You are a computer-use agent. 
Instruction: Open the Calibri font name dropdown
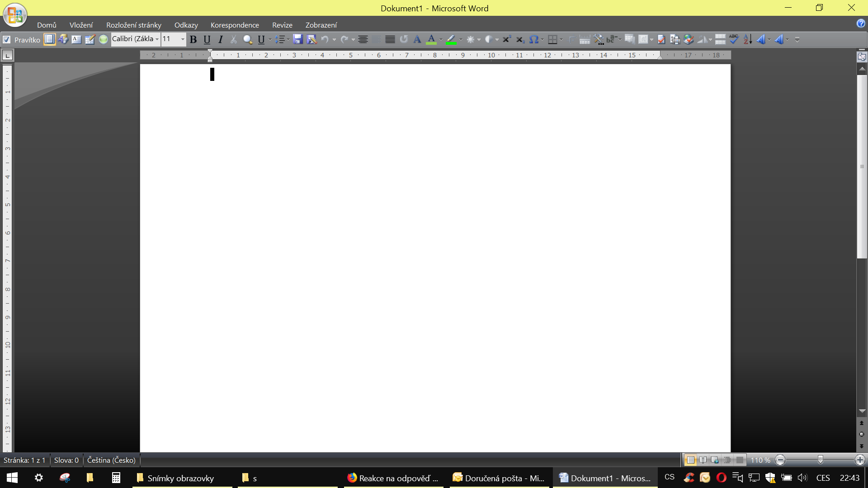pyautogui.click(x=157, y=39)
